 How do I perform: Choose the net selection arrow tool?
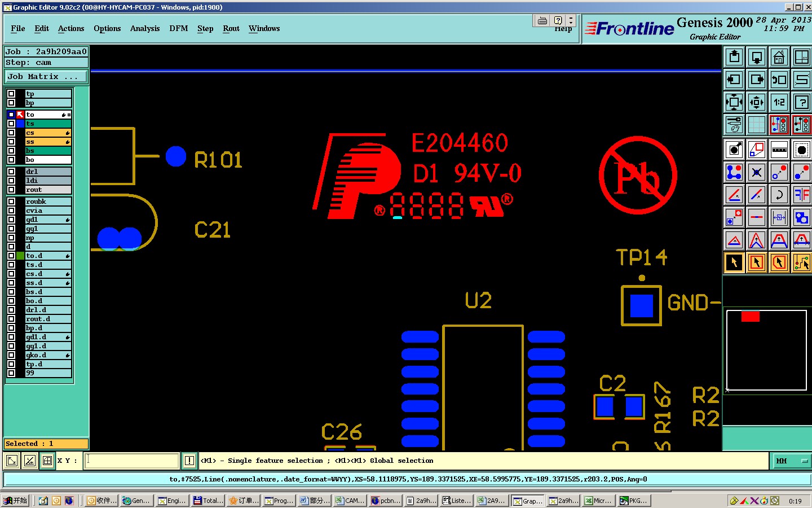tap(801, 262)
